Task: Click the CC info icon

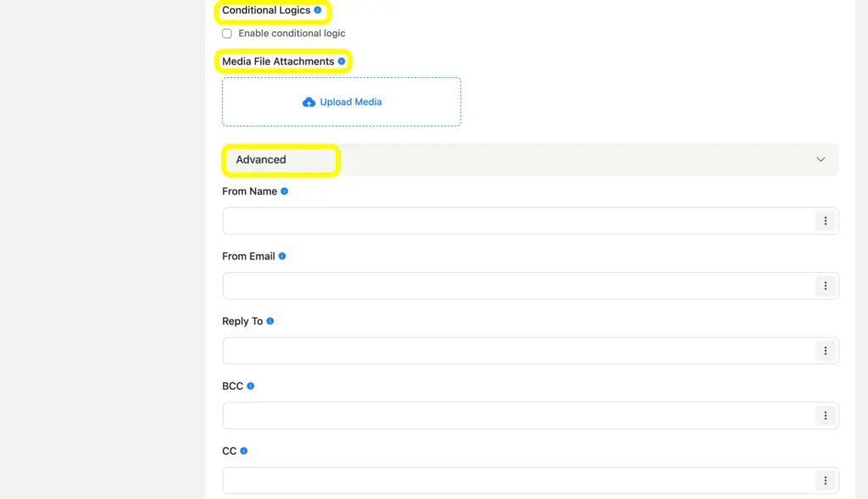Action: [x=243, y=451]
